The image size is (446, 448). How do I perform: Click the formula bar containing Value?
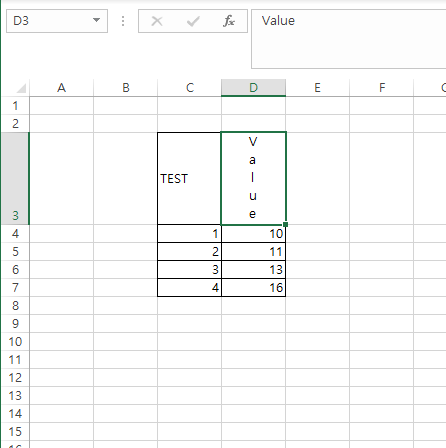pyautogui.click(x=348, y=39)
